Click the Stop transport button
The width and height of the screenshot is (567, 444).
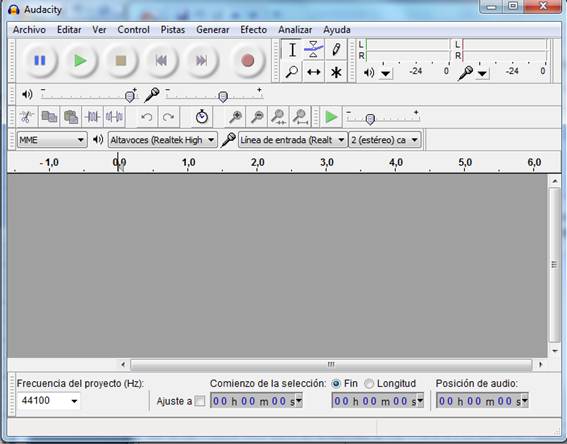120,61
